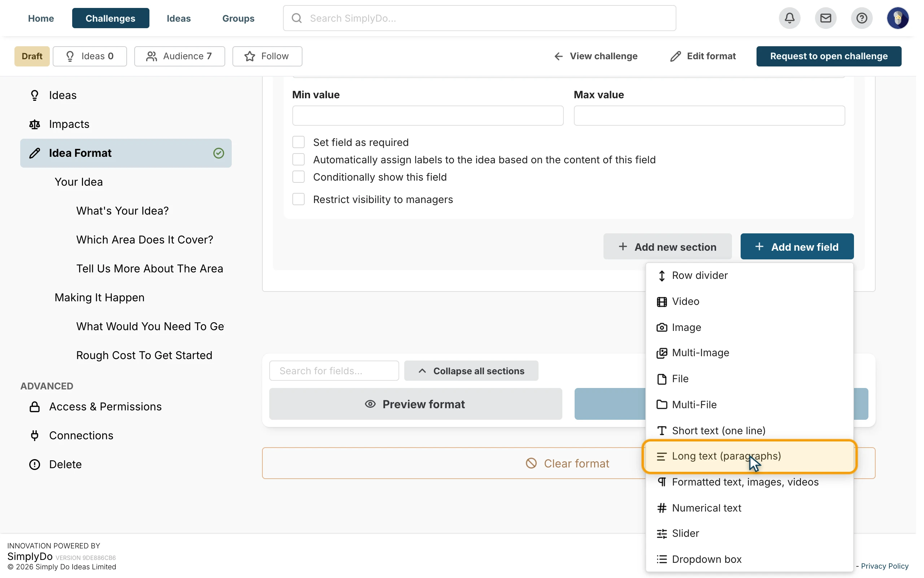
Task: Choose the Dropdown box field type
Action: (749, 560)
